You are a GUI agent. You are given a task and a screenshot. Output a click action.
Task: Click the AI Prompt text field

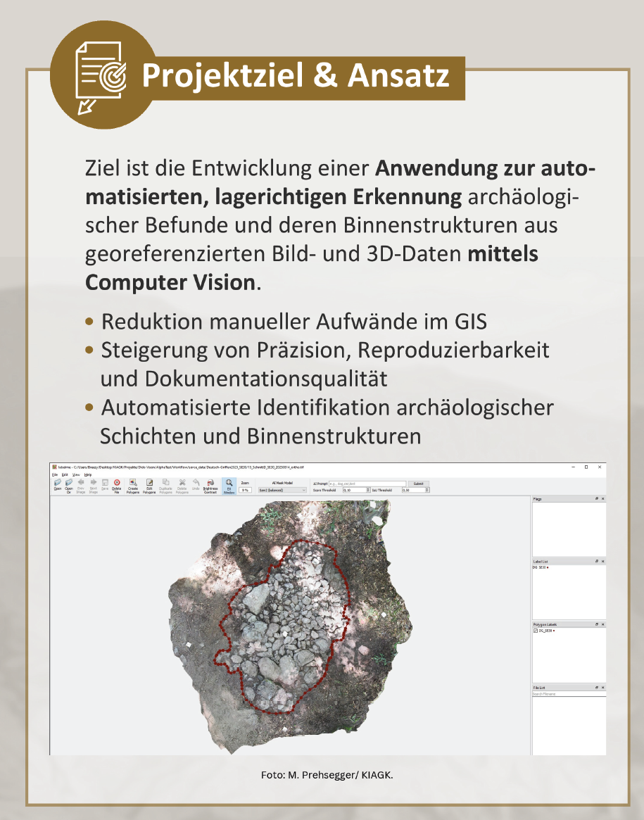coord(367,484)
